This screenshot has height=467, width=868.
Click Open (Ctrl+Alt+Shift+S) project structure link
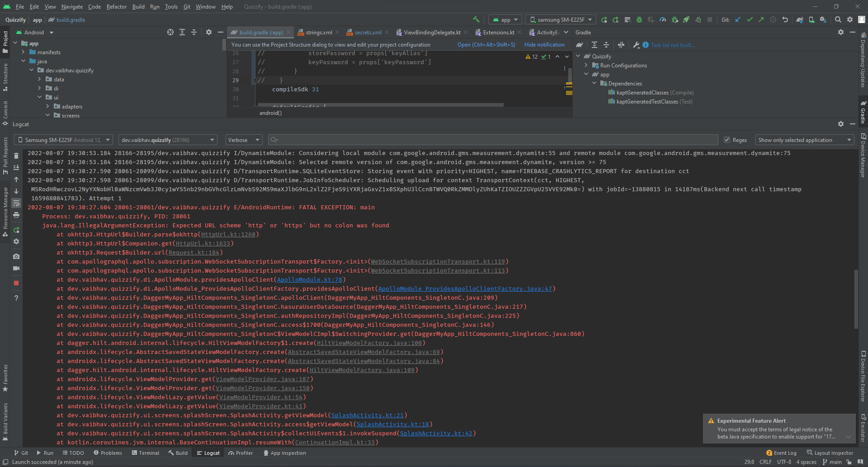(x=486, y=44)
